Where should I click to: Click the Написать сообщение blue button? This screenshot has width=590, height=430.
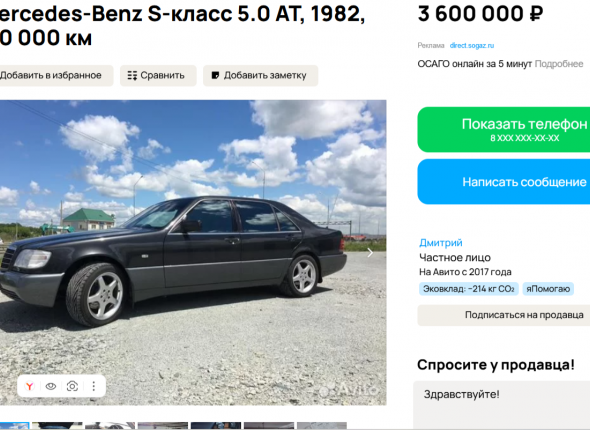click(x=504, y=182)
